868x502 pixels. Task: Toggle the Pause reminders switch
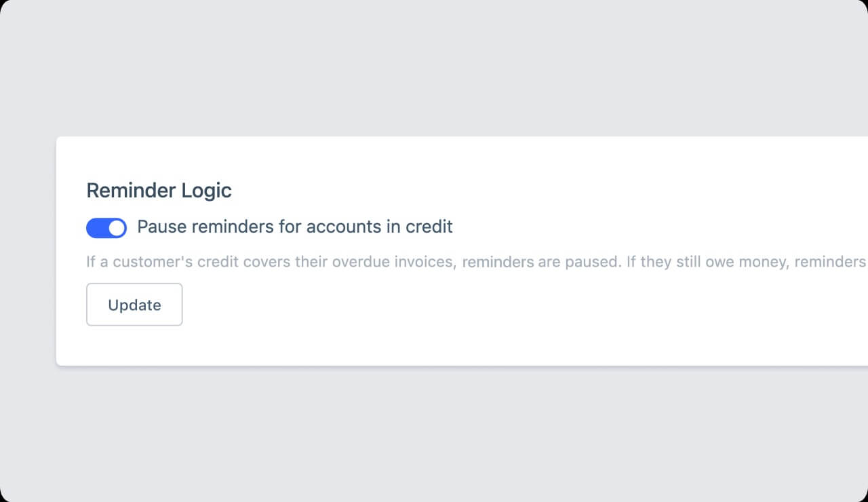[x=106, y=228]
